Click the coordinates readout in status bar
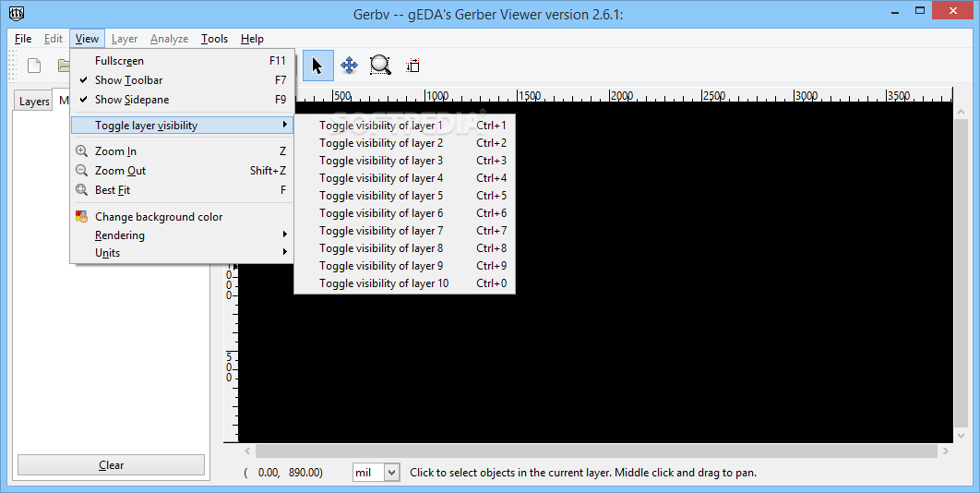Screen dimensions: 980x493 click(283, 473)
